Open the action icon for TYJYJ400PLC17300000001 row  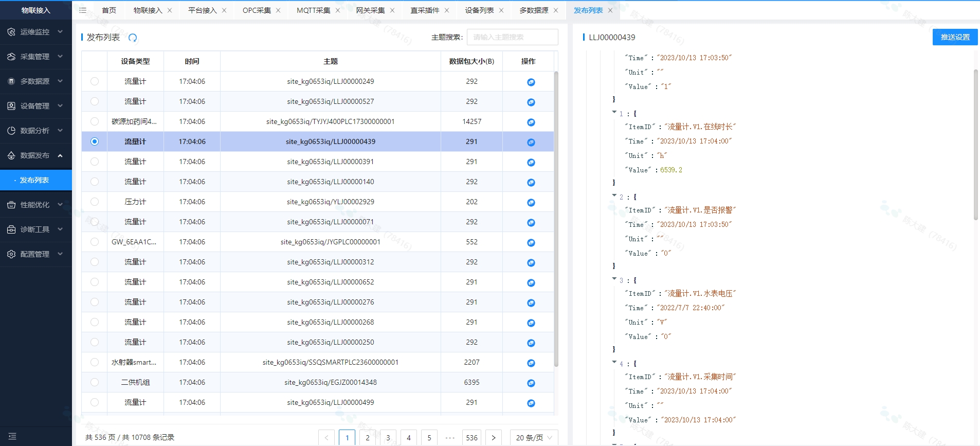point(531,122)
